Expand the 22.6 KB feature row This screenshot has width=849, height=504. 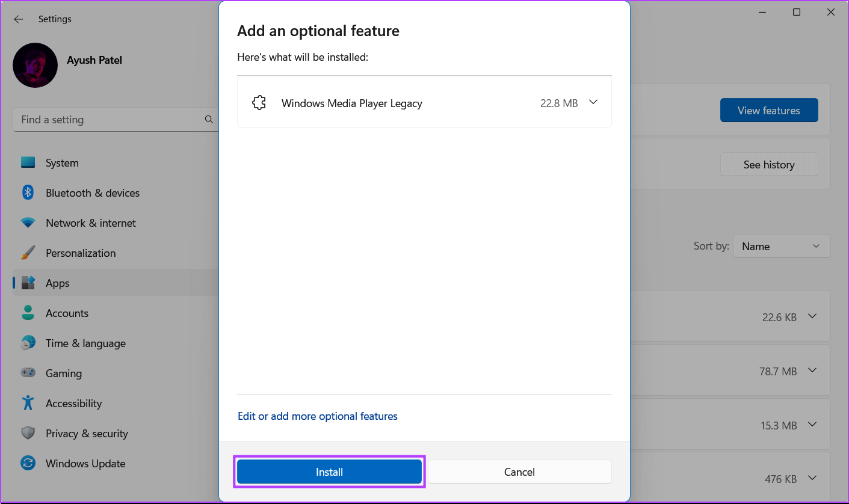tap(812, 316)
